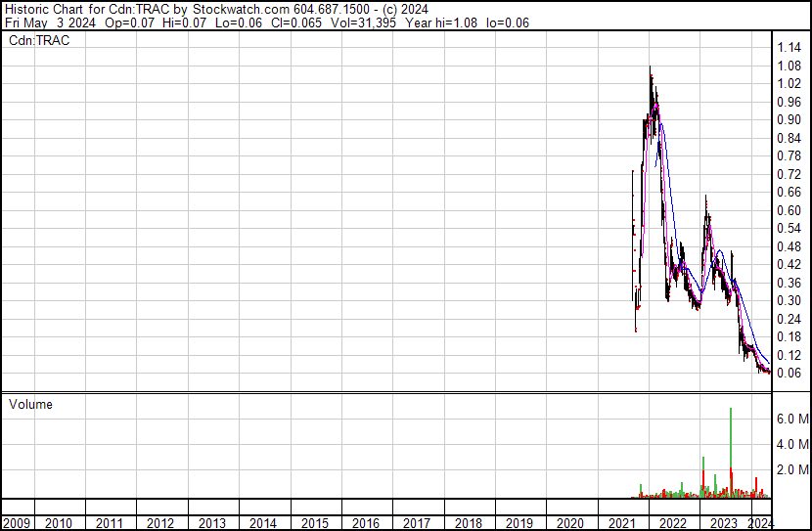Click the 2.0 M volume axis value
This screenshot has width=812, height=531.
792,469
